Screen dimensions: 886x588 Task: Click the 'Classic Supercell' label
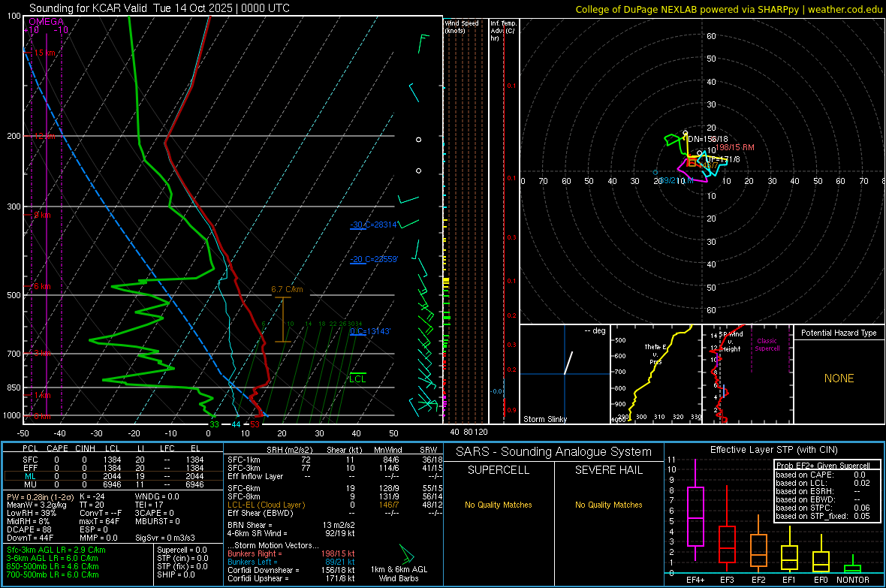[x=767, y=345]
